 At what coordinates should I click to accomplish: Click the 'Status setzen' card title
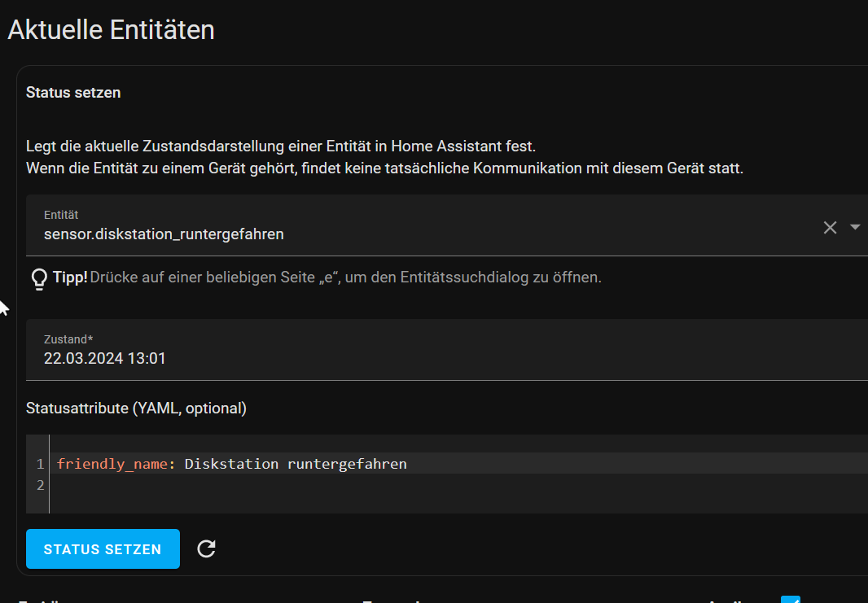pyautogui.click(x=73, y=93)
